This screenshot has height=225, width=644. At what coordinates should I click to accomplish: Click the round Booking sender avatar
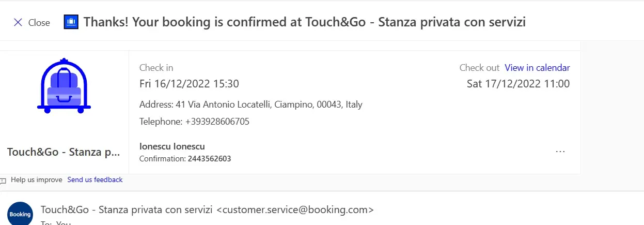[x=20, y=213]
